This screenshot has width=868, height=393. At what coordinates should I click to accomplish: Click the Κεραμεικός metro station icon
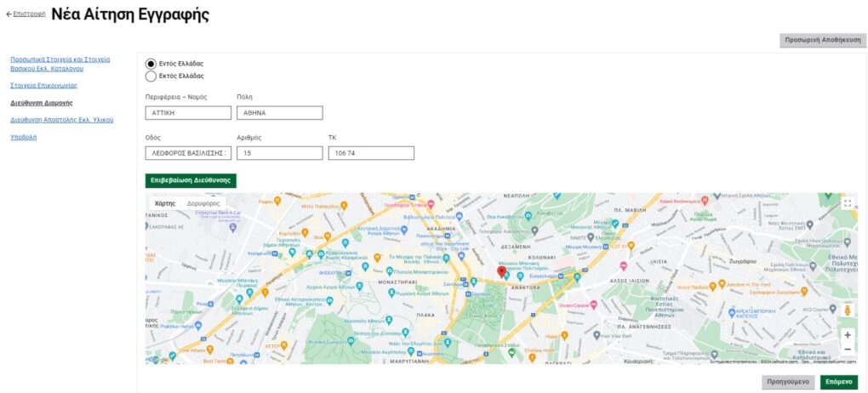[x=275, y=253]
